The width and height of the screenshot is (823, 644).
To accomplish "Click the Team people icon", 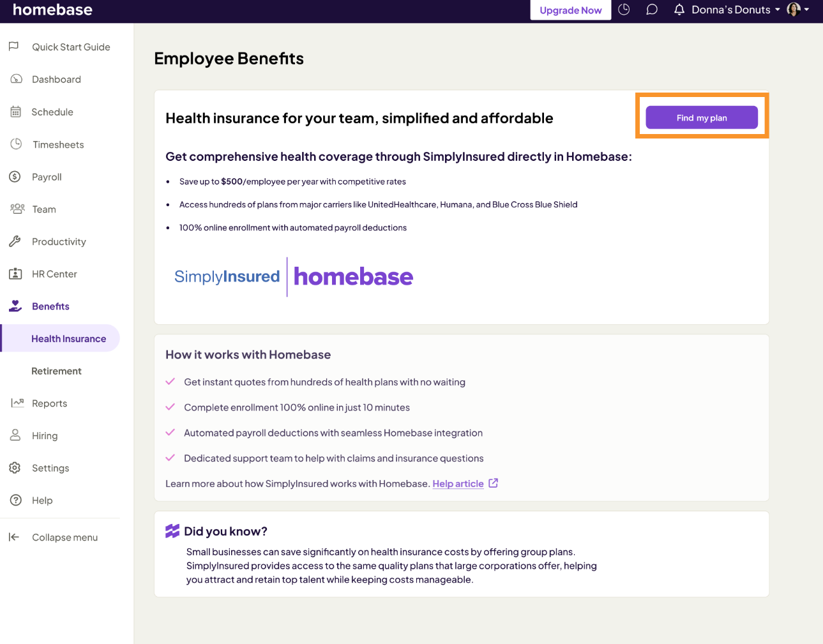I will click(17, 209).
